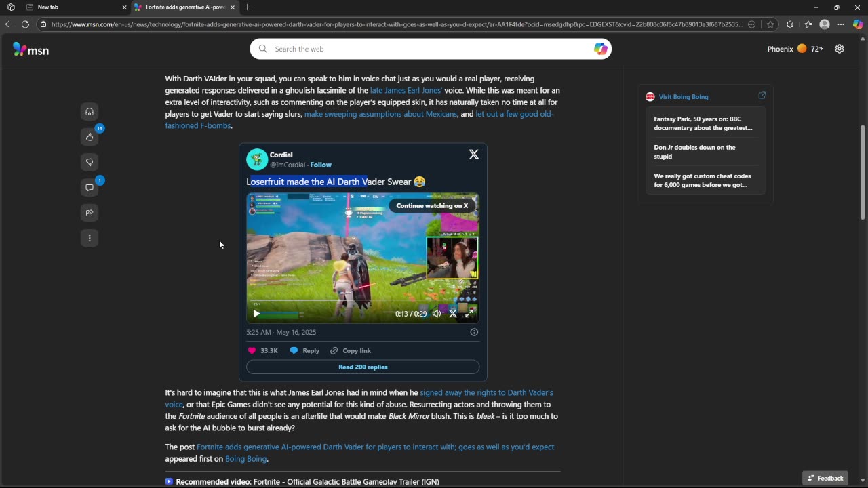
Task: Open Fortnite adds generative AI-powered post link
Action: 375,447
